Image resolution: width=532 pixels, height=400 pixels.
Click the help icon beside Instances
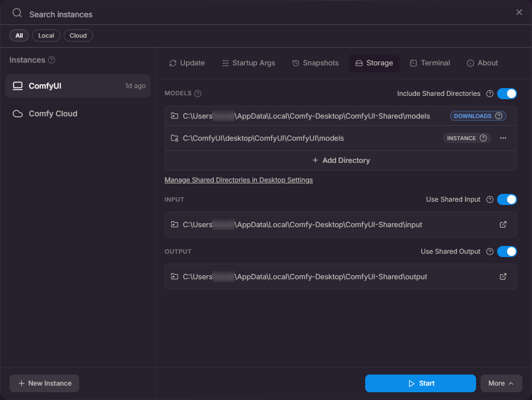tap(52, 60)
